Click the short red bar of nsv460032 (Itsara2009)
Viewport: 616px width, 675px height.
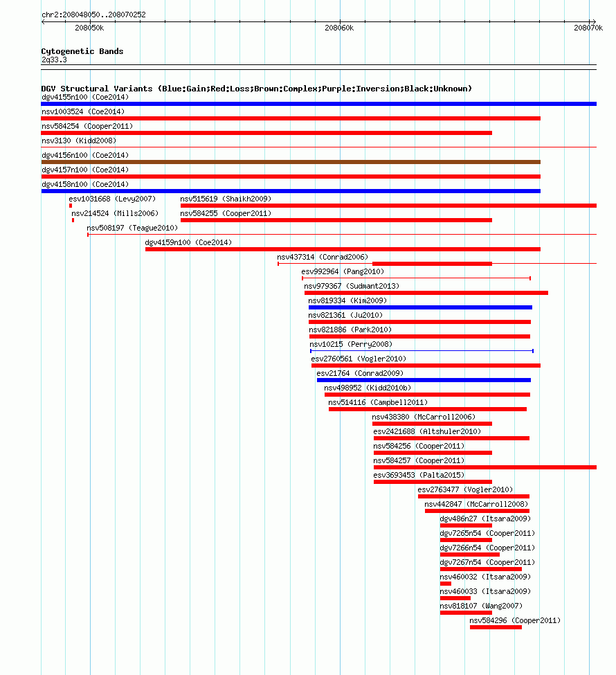pos(446,584)
